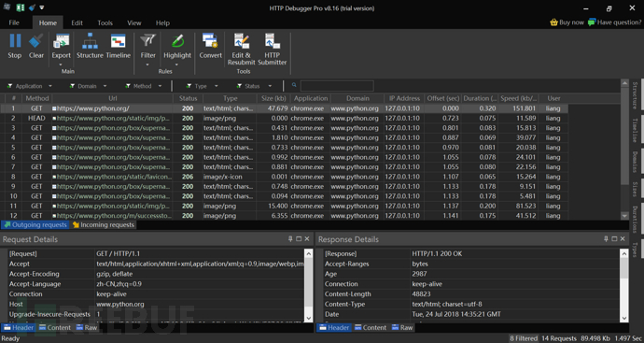
Task: Show the Timeline view from ribbon
Action: pyautogui.click(x=119, y=47)
